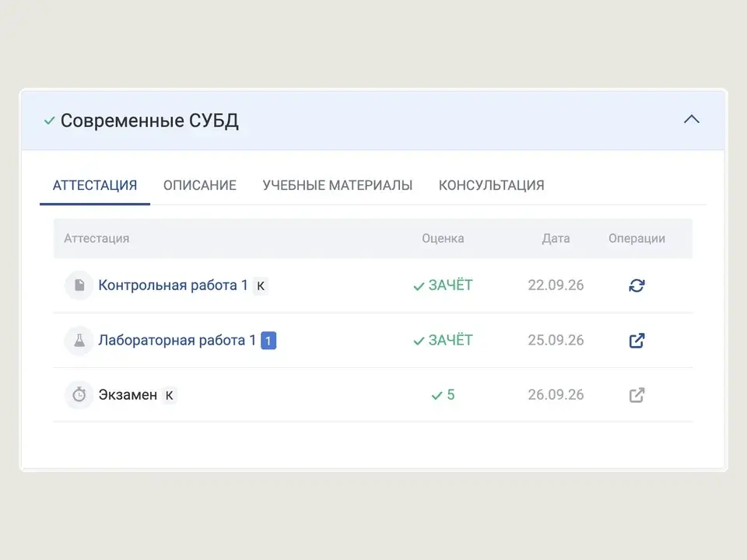Image resolution: width=747 pixels, height=560 pixels.
Task: Click the blue 1 badge on Лабораторная работа
Action: pyautogui.click(x=268, y=341)
